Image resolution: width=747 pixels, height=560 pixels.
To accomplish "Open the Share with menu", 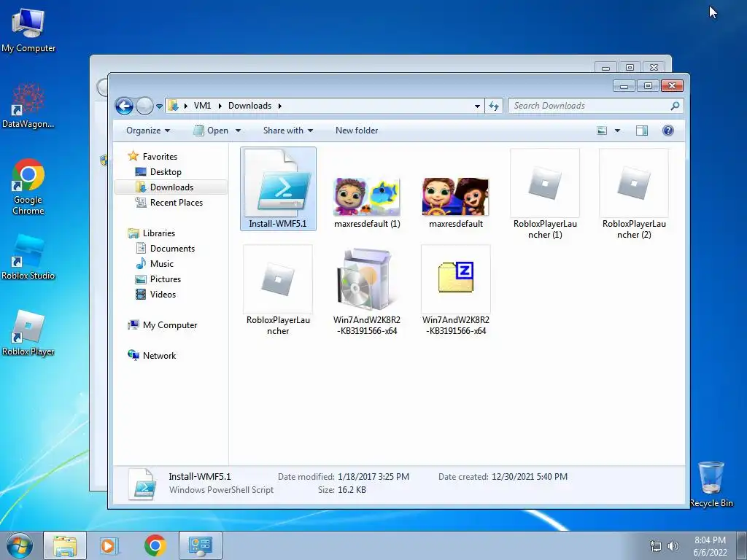I will coord(287,131).
